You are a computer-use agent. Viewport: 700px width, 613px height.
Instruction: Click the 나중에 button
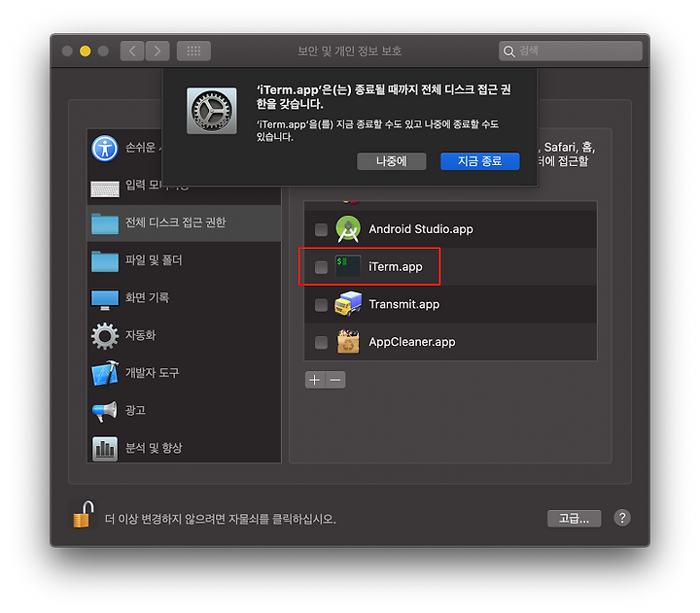pyautogui.click(x=392, y=161)
